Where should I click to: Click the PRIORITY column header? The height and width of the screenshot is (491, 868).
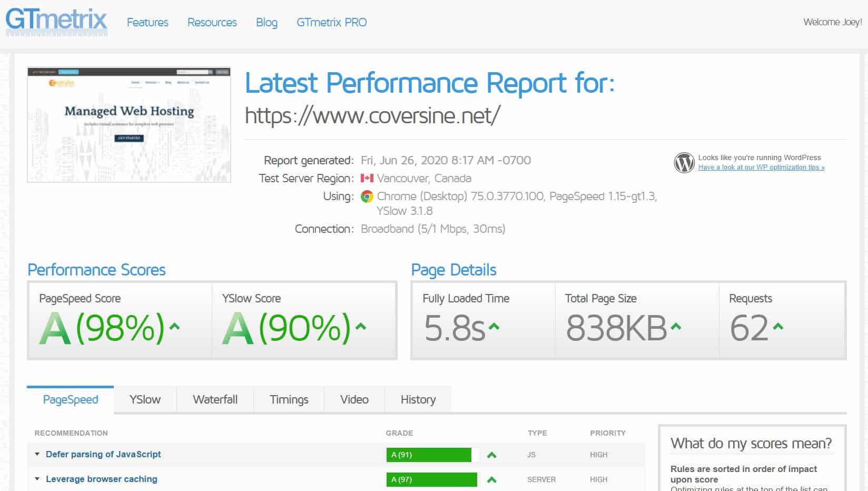point(608,433)
